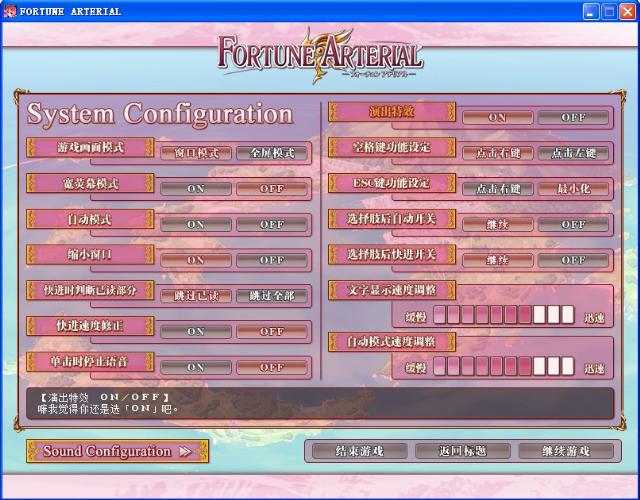
Task: Choose 跳过全部 skip-all option
Action: [272, 296]
